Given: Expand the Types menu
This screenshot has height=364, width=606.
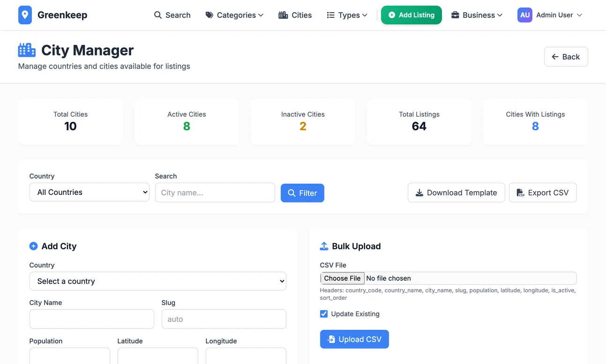Looking at the screenshot, I should pyautogui.click(x=347, y=15).
